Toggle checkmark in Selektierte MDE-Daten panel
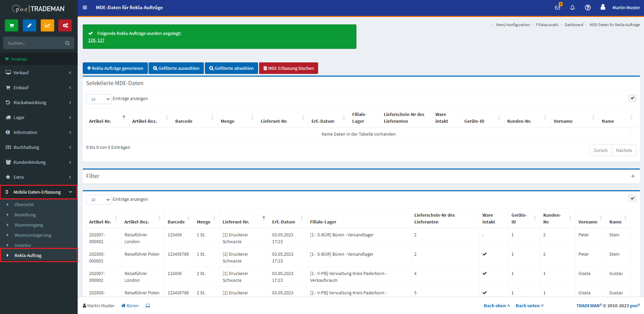644x314 pixels. tap(632, 98)
